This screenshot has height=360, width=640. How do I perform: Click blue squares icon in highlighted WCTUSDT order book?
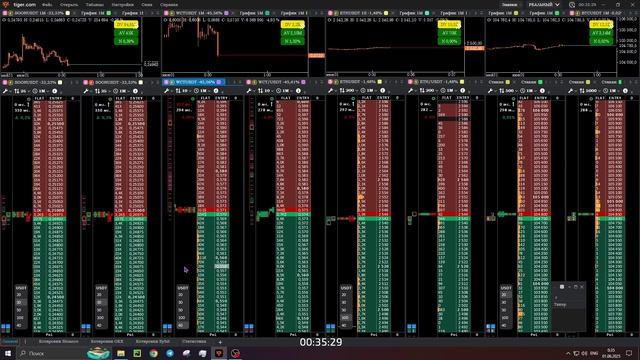[x=167, y=327]
